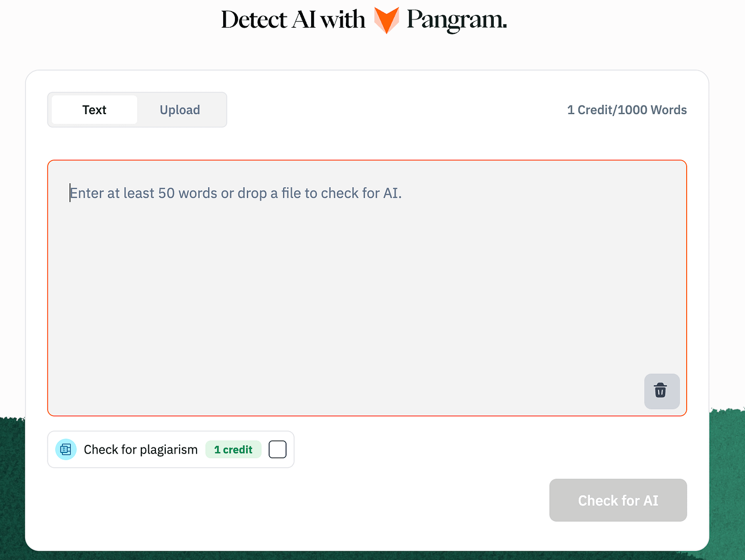Click the "1 Credit/1000 Words" label
The width and height of the screenshot is (745, 560).
point(627,110)
